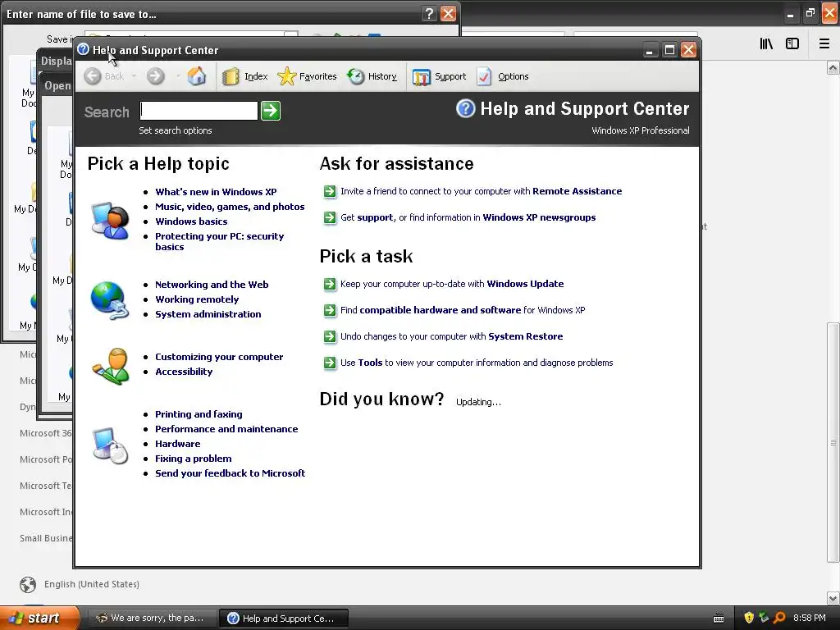Open Send your feedback to Microsoft
840x630 pixels.
230,473
